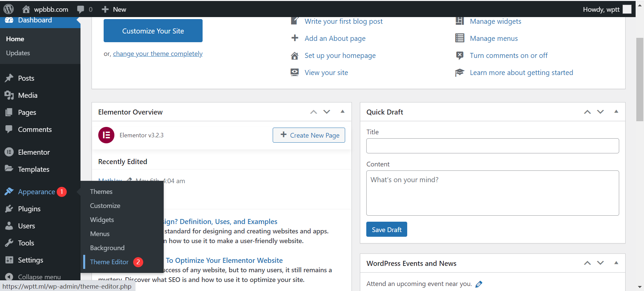Screen dimensions: 644x291
Task: Move WordPress Events and News up
Action: 587,263
